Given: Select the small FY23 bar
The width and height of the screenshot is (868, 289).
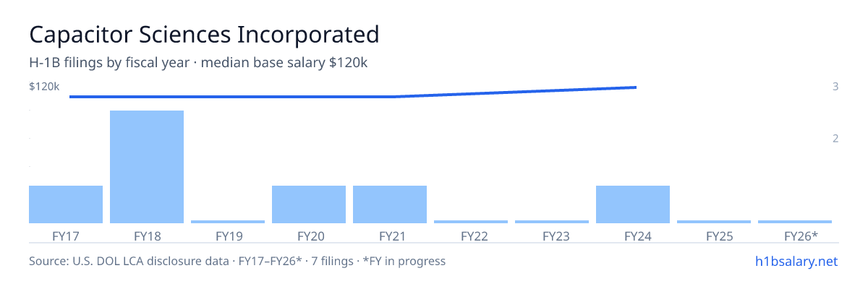Looking at the screenshot, I should (552, 222).
